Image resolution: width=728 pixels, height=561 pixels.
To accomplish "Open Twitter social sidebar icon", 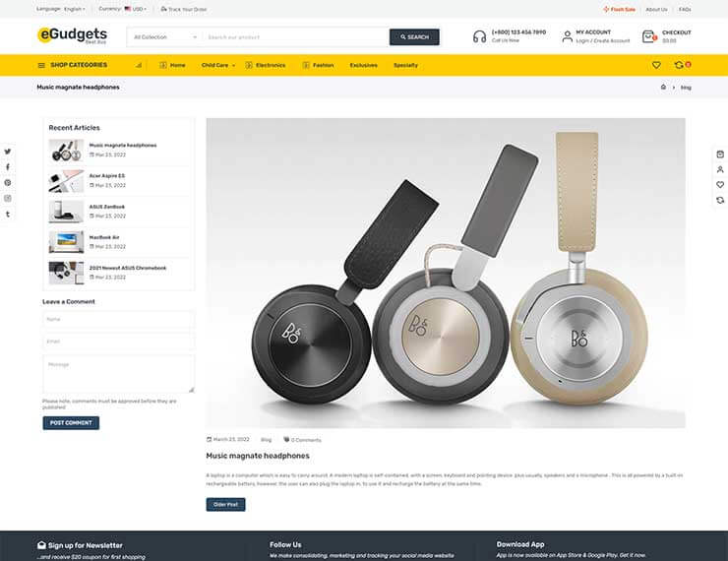I will pos(8,152).
